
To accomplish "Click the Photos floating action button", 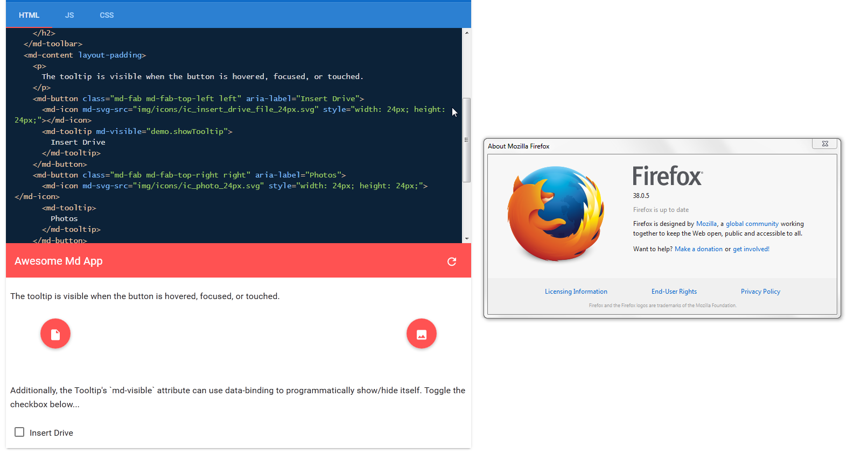I will coord(422,334).
